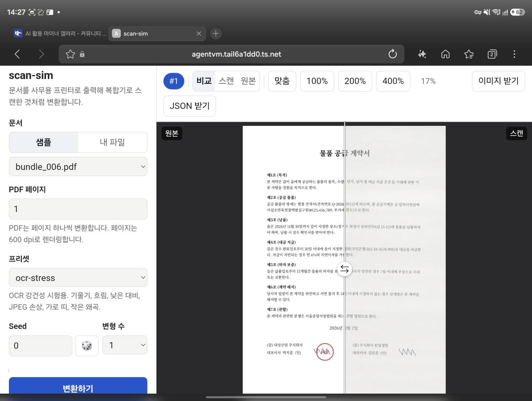Switch to the 내 파일 tab
The width and height of the screenshot is (532, 401).
coord(112,142)
